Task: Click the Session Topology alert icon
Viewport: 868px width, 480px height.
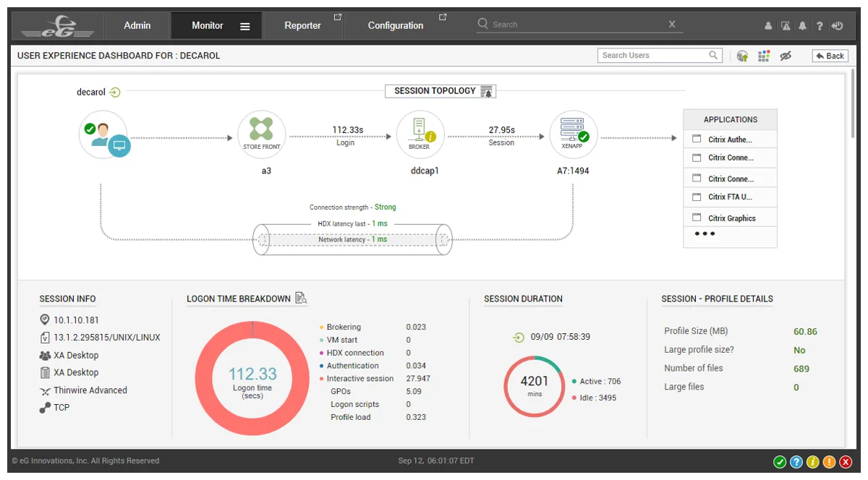Action: 487,91
